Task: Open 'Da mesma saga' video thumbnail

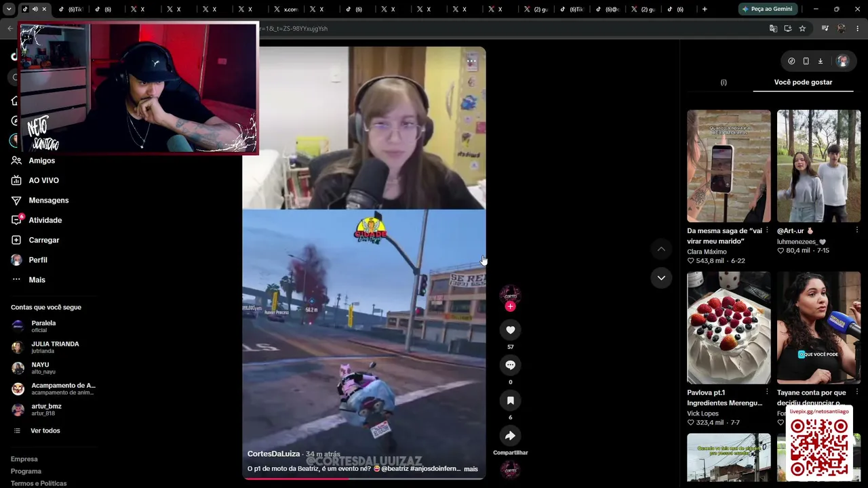Action: [x=729, y=166]
